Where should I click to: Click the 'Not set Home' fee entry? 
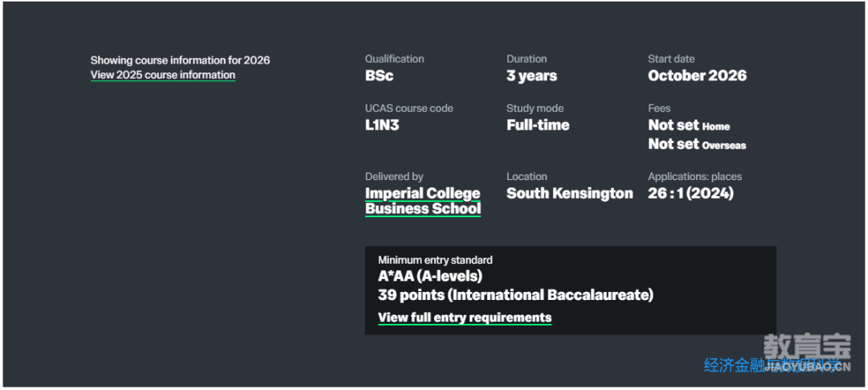[x=689, y=125]
